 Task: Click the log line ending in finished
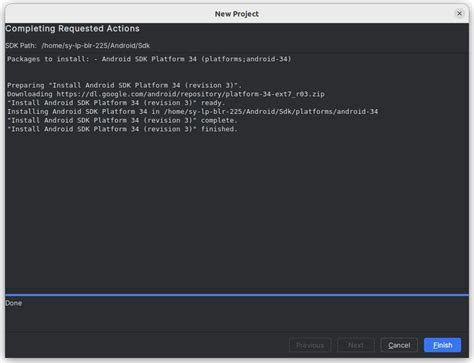point(122,129)
